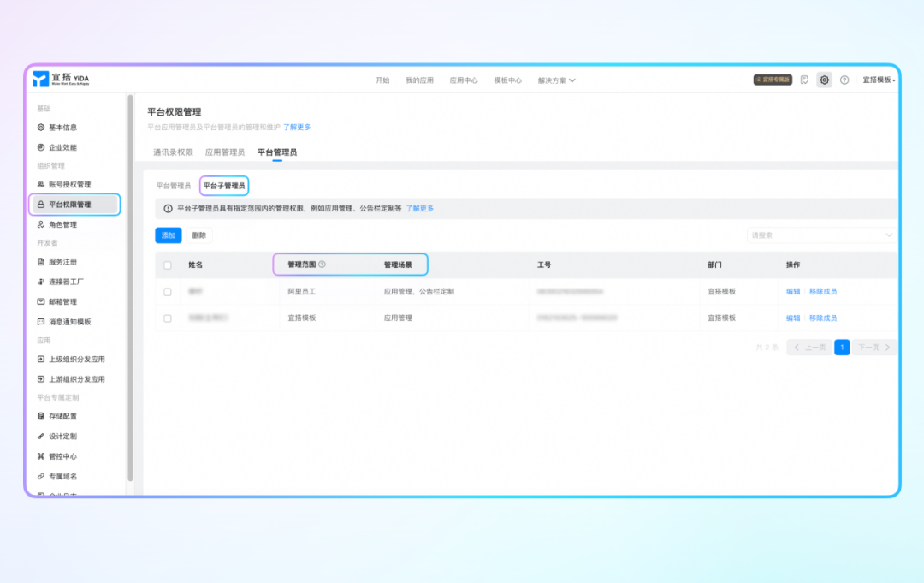The width and height of the screenshot is (924, 583).
Task: Open 连接器工厂 in the sidebar
Action: 66,282
